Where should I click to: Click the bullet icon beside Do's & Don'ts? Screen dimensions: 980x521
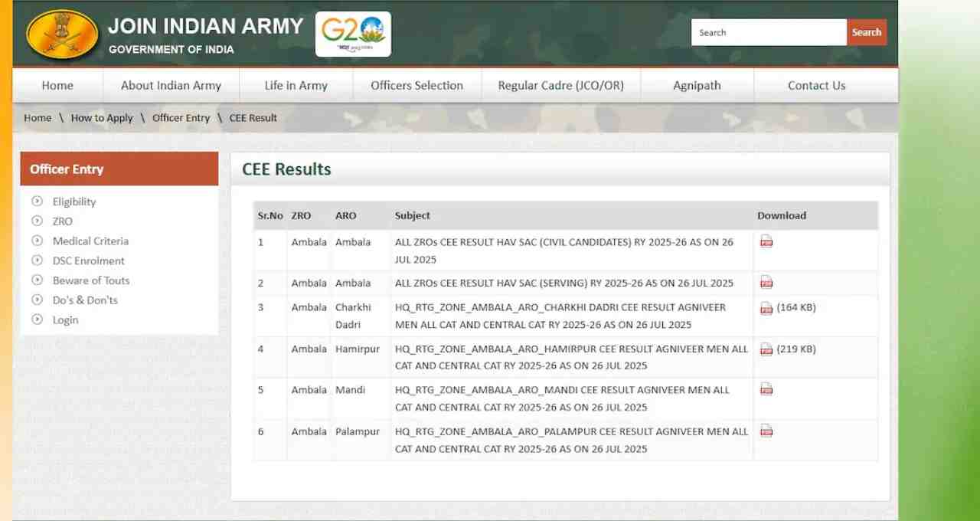click(37, 300)
